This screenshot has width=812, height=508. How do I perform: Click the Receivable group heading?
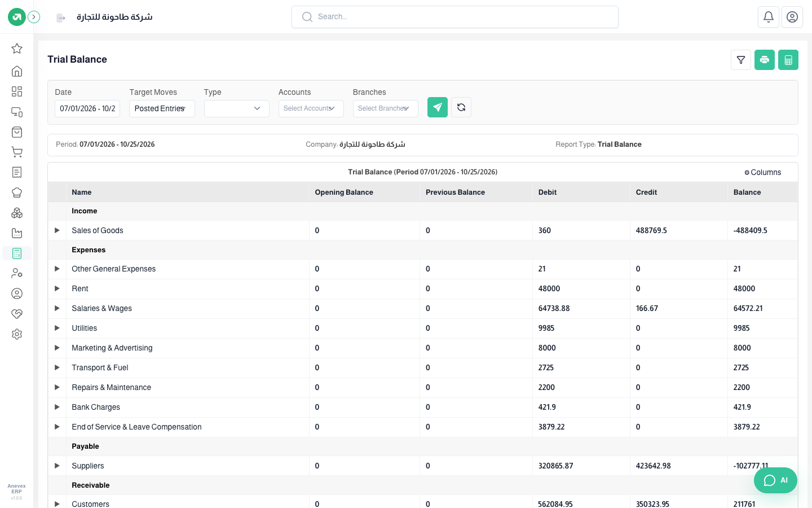click(91, 485)
